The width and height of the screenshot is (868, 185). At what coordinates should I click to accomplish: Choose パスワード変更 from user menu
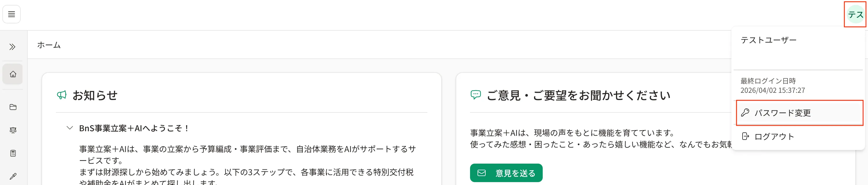[799, 113]
